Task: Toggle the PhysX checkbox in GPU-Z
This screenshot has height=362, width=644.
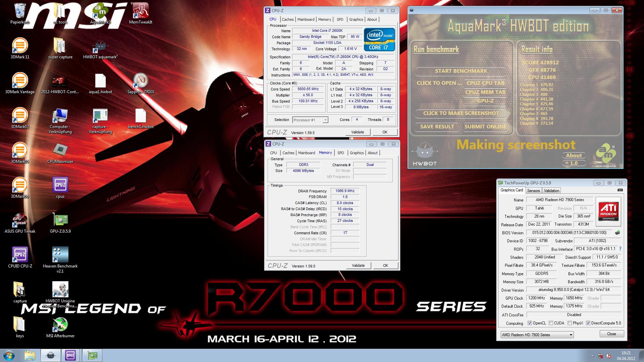Action: click(x=570, y=323)
